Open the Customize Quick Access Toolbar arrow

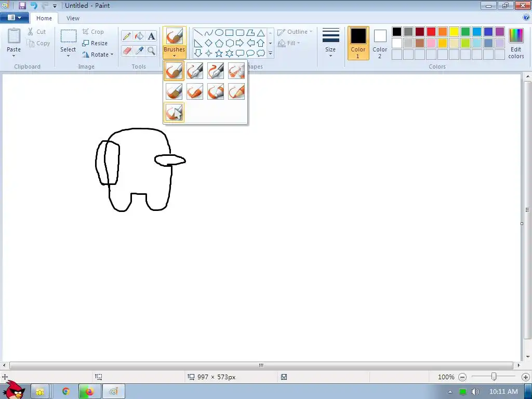pos(55,6)
